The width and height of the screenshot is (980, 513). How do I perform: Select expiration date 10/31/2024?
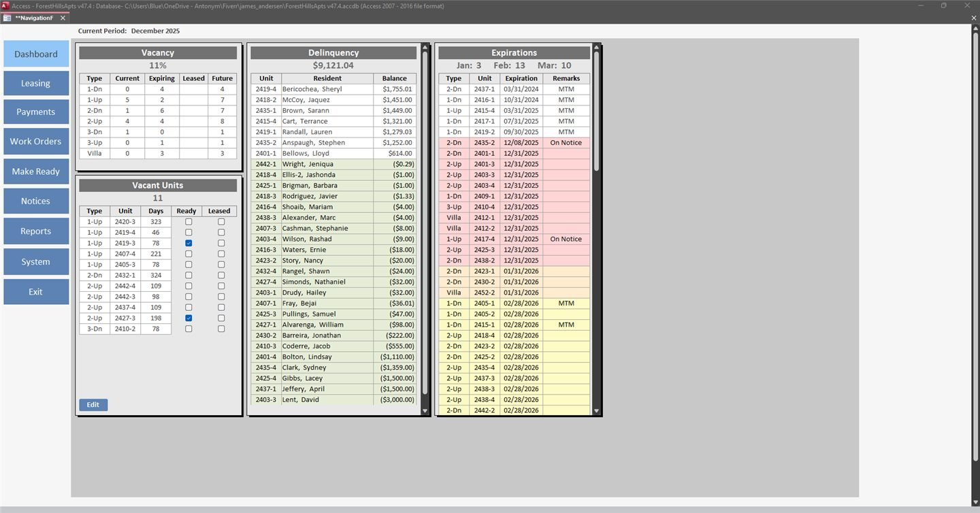(x=521, y=100)
